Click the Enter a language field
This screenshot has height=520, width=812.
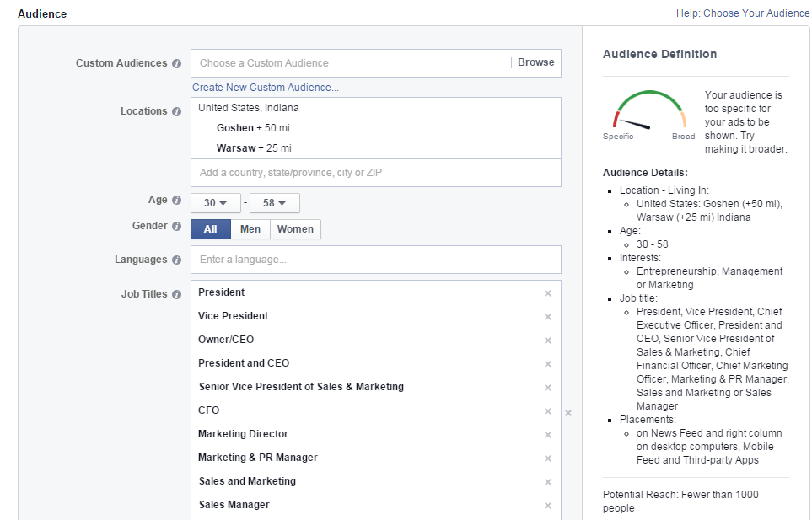coord(375,260)
